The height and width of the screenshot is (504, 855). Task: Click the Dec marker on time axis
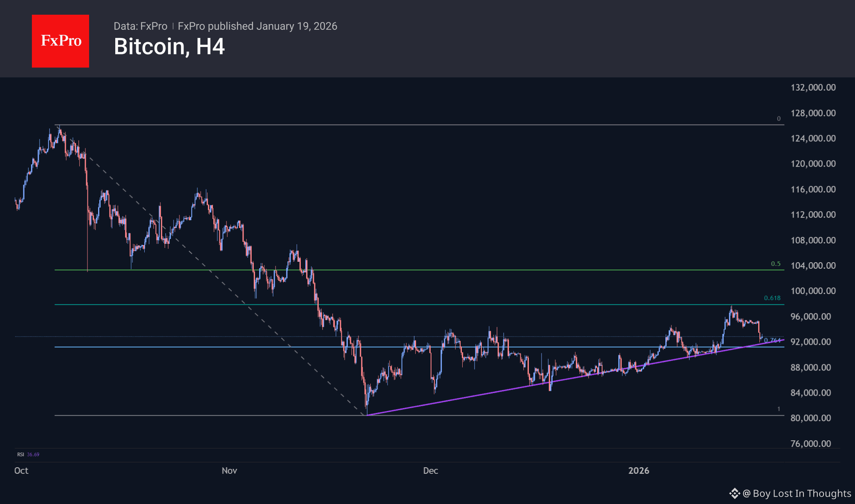point(430,471)
